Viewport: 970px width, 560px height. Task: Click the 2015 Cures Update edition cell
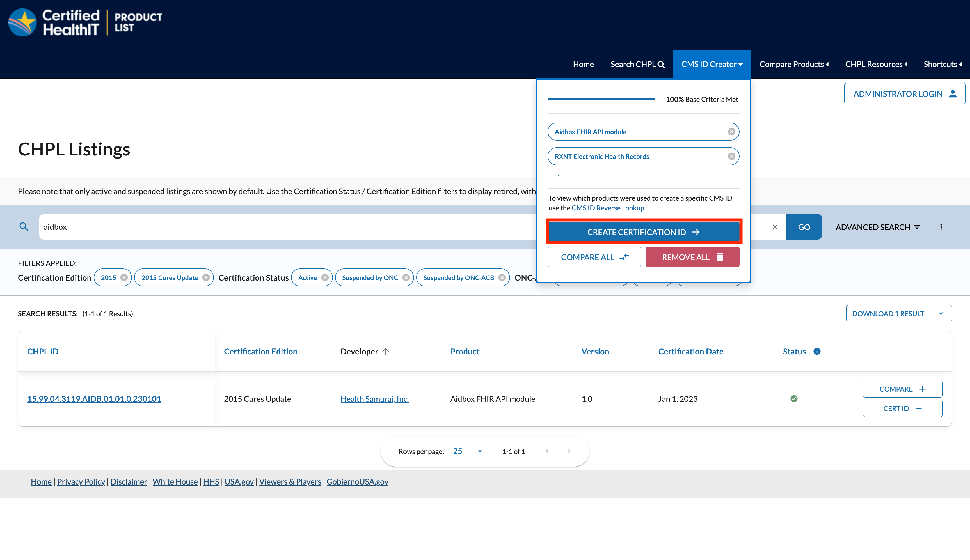pyautogui.click(x=257, y=399)
